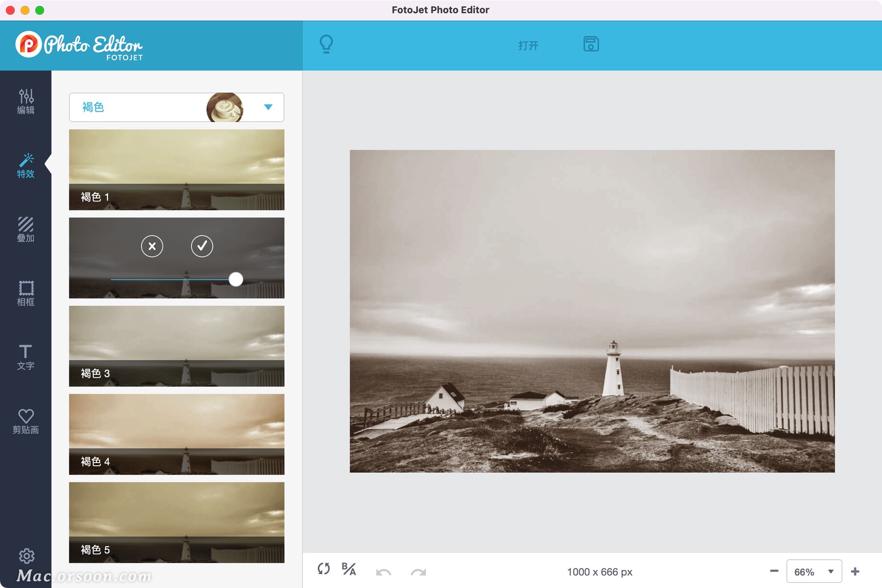This screenshot has width=882, height=588.
Task: Click the effect intensity slider handle
Action: pos(236,279)
